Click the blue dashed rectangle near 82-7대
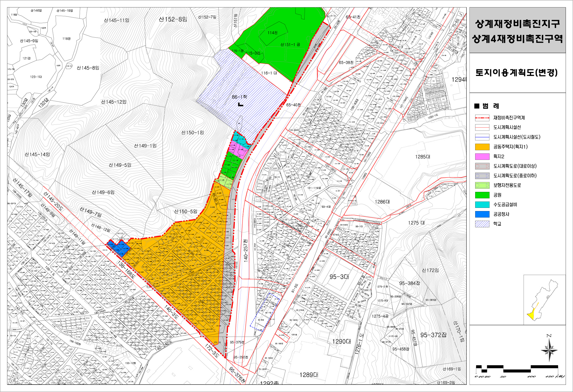Image resolution: width=573 pixels, height=392 pixels. click(x=265, y=312)
